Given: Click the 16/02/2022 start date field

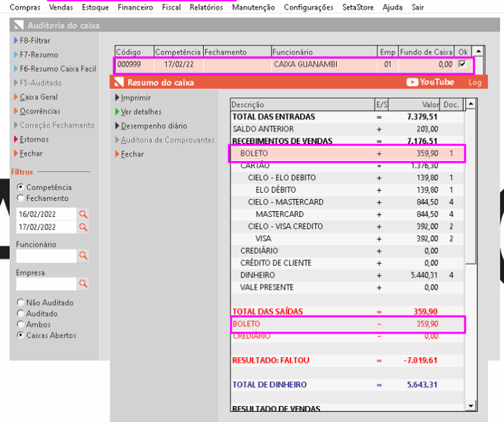Looking at the screenshot, I should (46, 214).
